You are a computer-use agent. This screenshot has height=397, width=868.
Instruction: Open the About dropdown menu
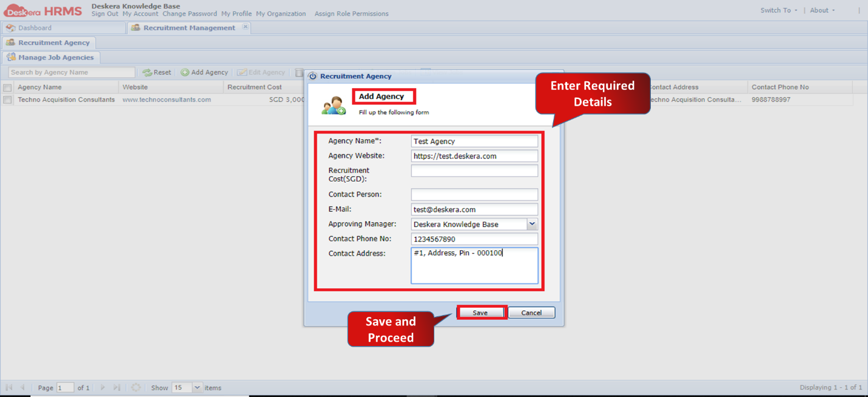point(823,10)
